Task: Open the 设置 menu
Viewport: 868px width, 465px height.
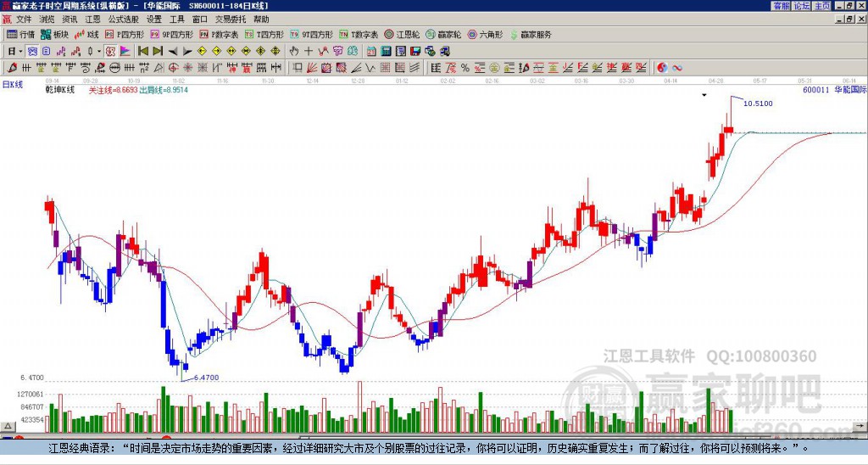Action: coord(154,20)
